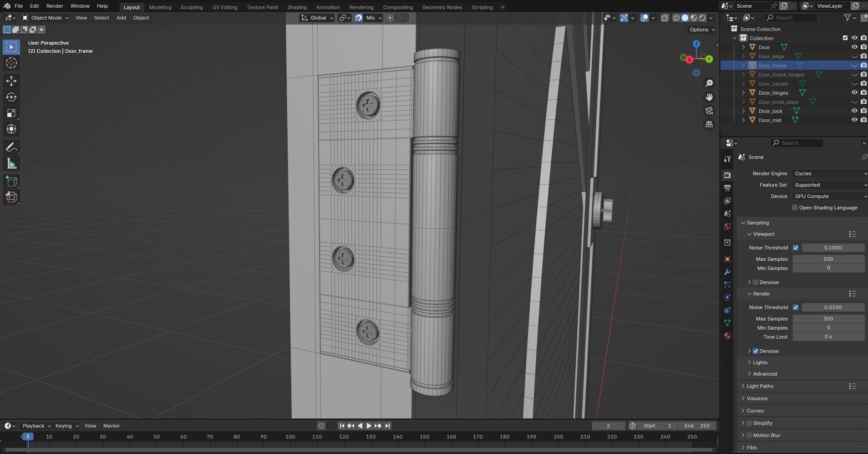Select the Annotate tool

tap(11, 148)
